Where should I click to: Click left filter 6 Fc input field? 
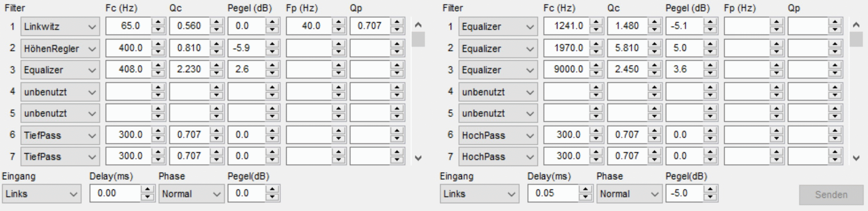[128, 135]
